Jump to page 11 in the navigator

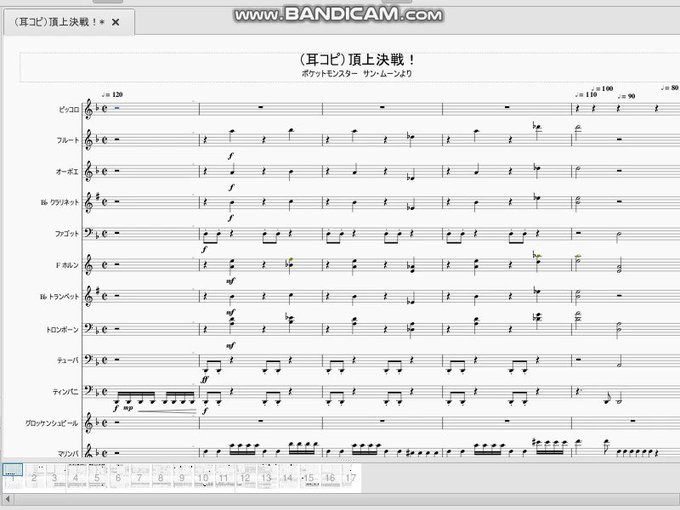point(224,477)
